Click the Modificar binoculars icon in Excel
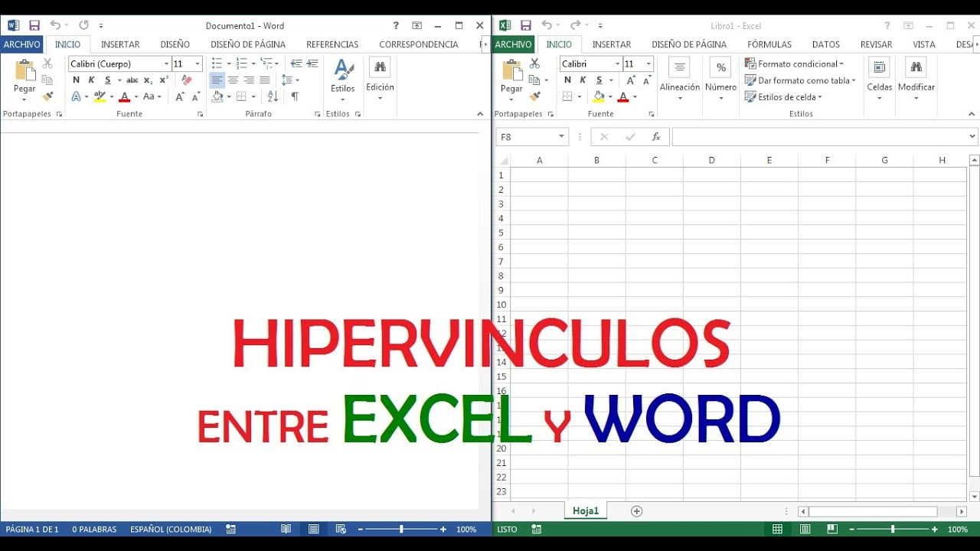980x551 pixels. click(916, 69)
